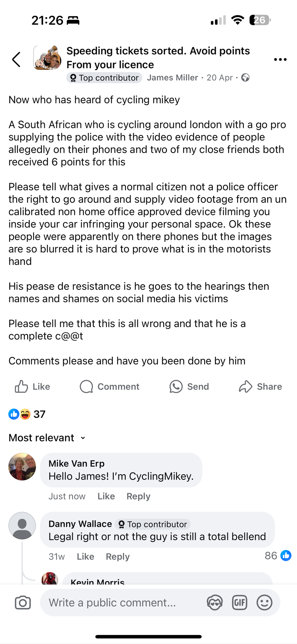Reply to Mike Van Erp's comment
297x644 pixels.
(x=138, y=496)
